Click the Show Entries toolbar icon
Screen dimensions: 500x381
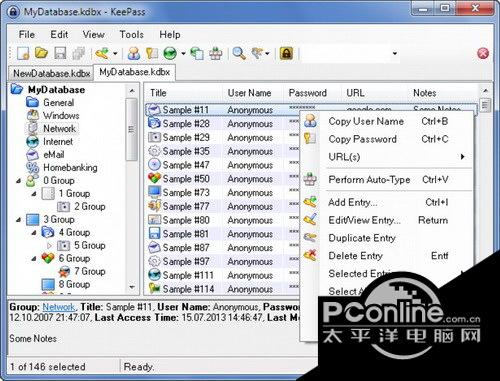pos(257,53)
